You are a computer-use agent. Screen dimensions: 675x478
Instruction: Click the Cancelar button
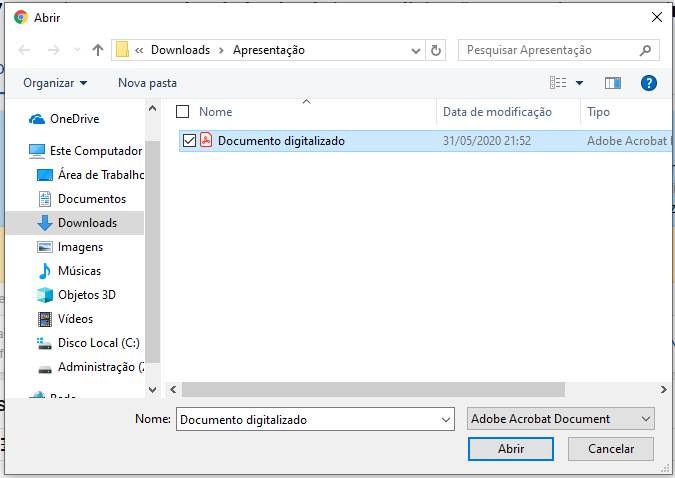(x=611, y=449)
